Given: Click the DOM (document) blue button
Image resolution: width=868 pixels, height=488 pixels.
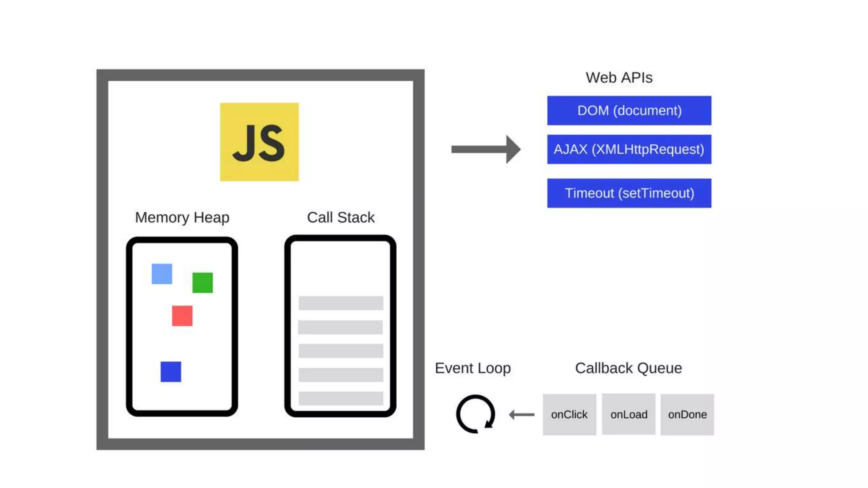Looking at the screenshot, I should point(629,111).
